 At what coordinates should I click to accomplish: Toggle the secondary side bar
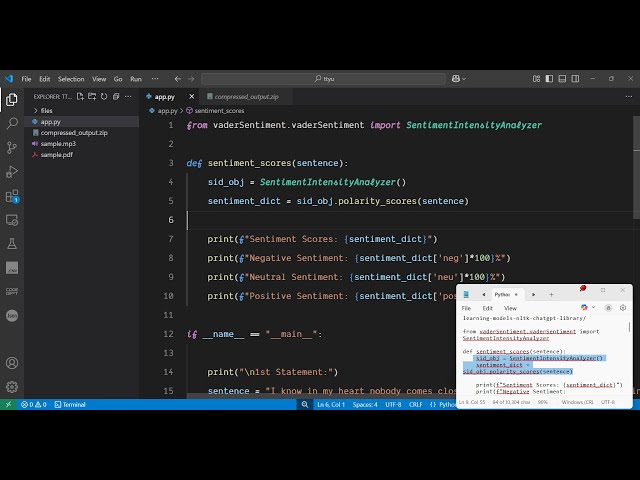point(575,79)
